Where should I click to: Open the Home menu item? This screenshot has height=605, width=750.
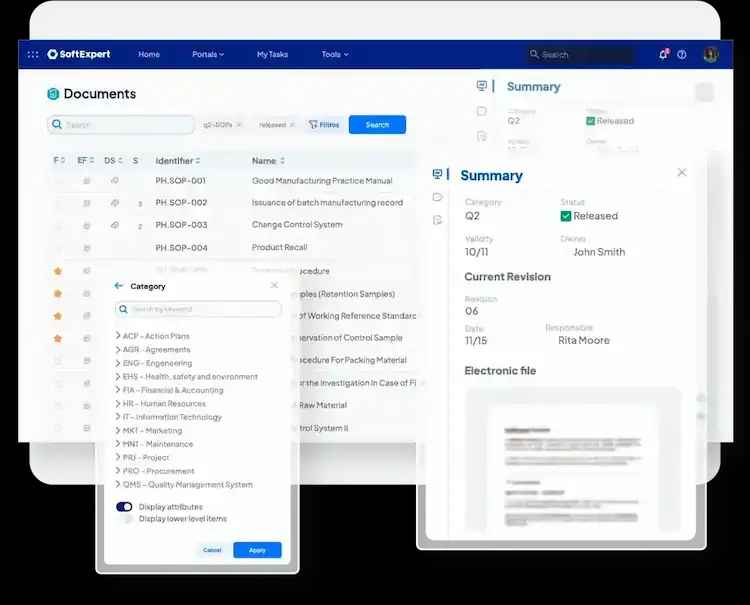point(149,55)
